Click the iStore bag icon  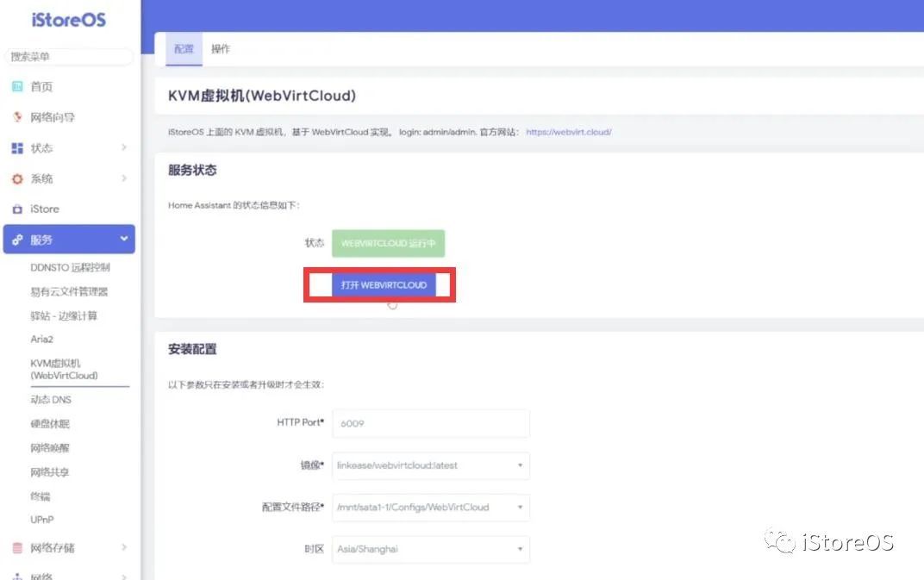point(17,209)
